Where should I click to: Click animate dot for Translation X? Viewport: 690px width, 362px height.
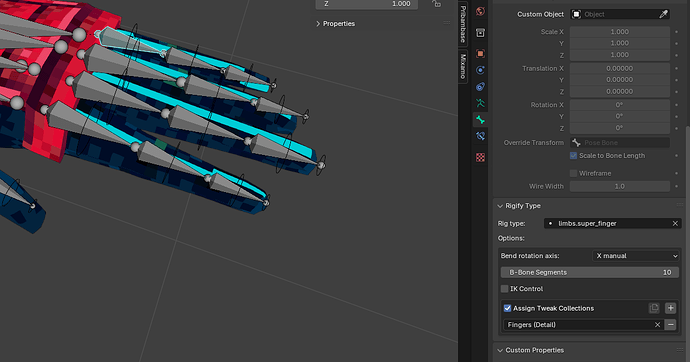(676, 68)
